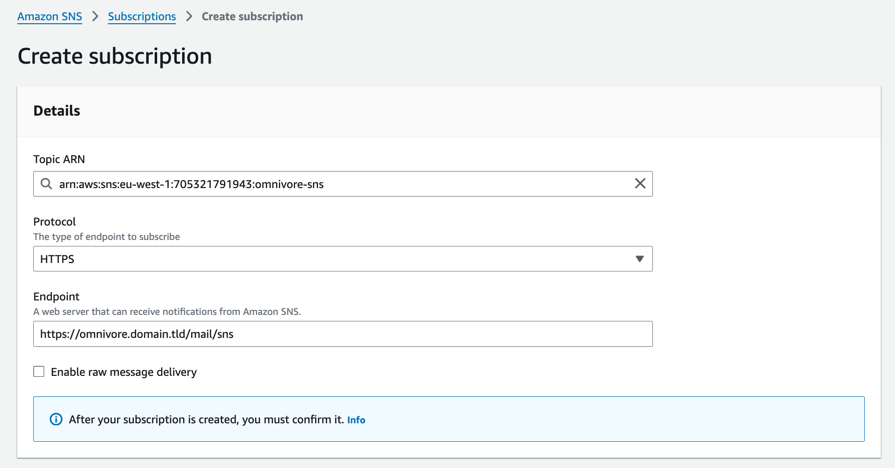895x468 pixels.
Task: Click the chevron after Amazon SNS breadcrumb
Action: [x=95, y=17]
